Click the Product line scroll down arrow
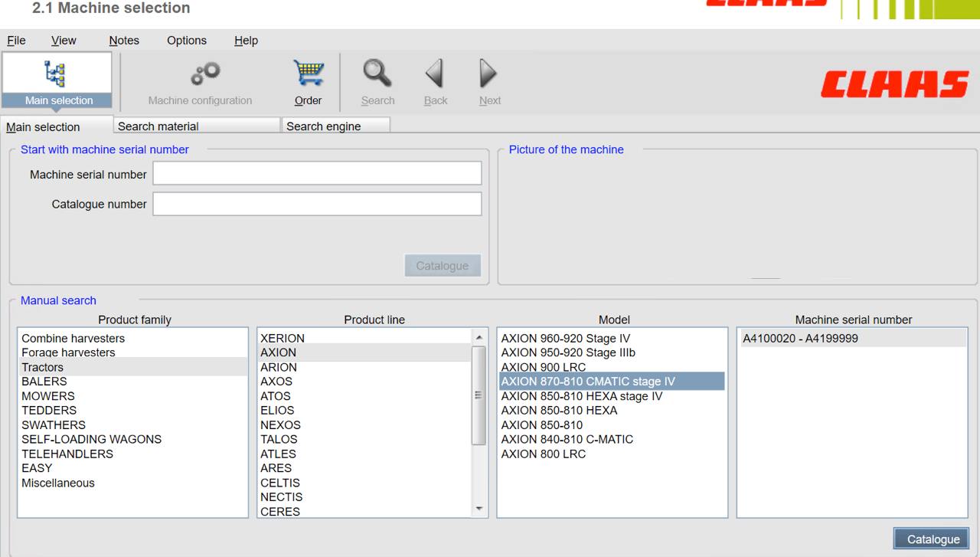 click(x=479, y=509)
